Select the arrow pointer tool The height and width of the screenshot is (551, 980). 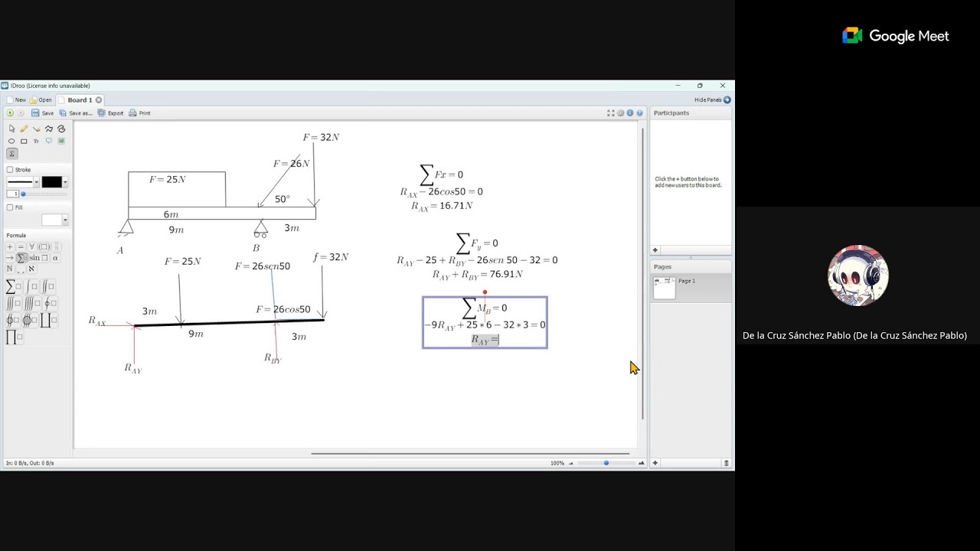[11, 129]
